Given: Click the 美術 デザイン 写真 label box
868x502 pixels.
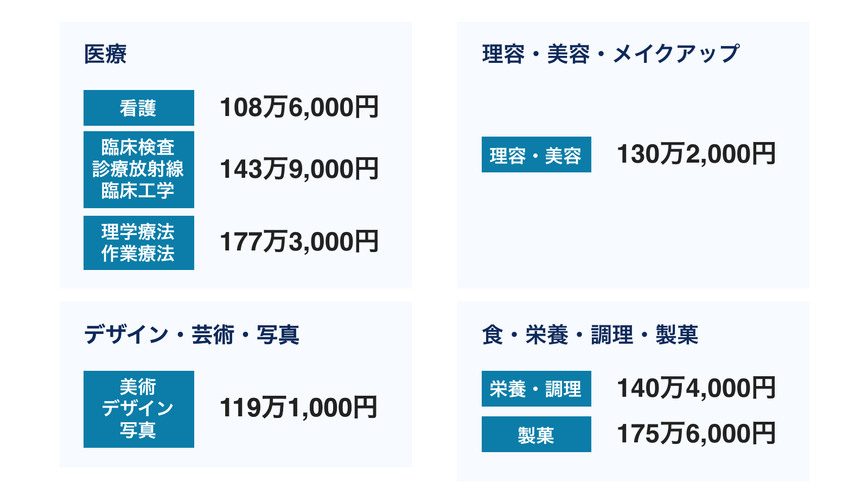Looking at the screenshot, I should click(139, 409).
